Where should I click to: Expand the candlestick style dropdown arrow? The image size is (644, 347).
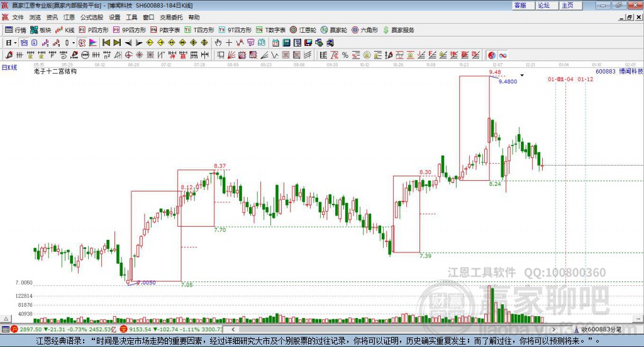click(73, 43)
